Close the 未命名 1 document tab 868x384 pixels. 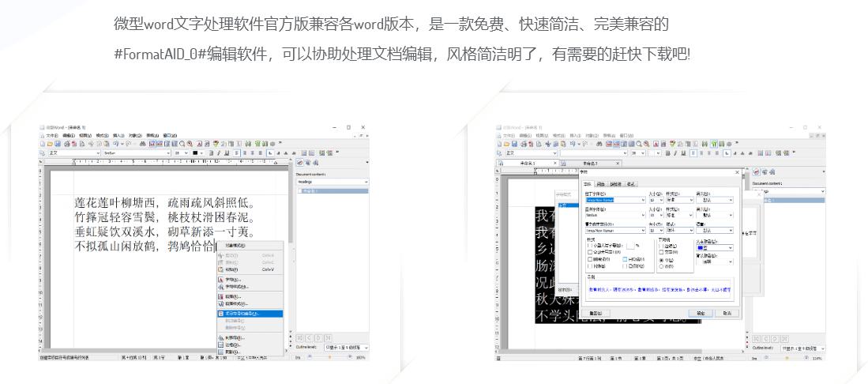point(555,163)
